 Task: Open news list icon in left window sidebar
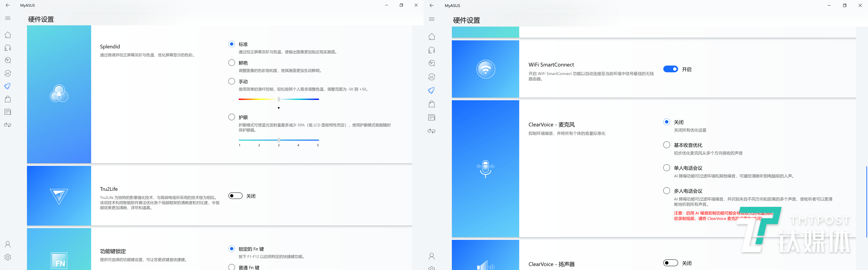(x=8, y=112)
